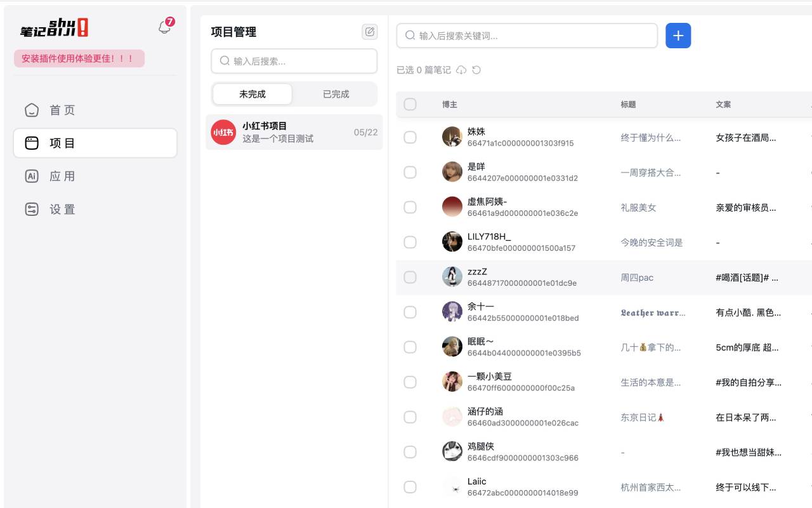This screenshot has width=812, height=508.
Task: Check the checkbox next to blogger 姝姝
Action: (x=410, y=137)
